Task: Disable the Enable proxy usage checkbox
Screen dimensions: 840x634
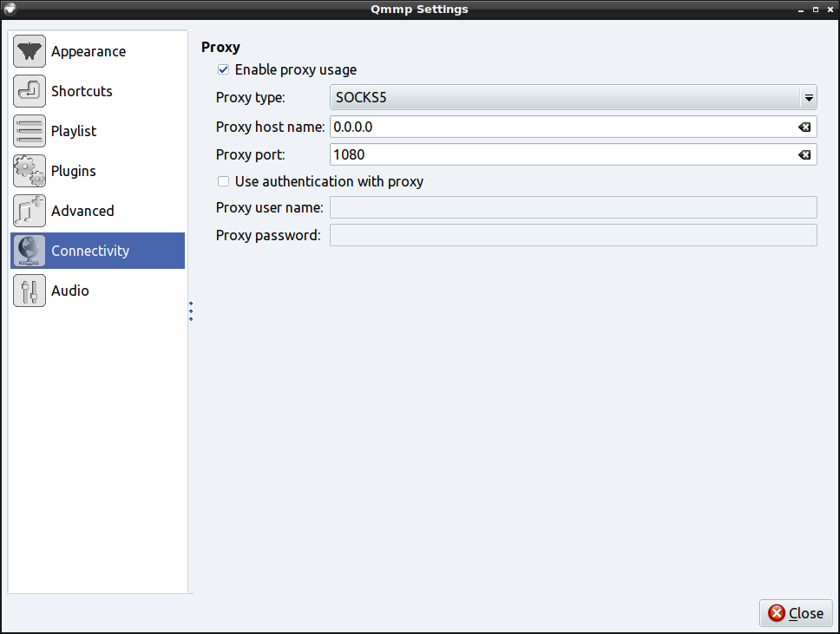Action: coord(223,70)
